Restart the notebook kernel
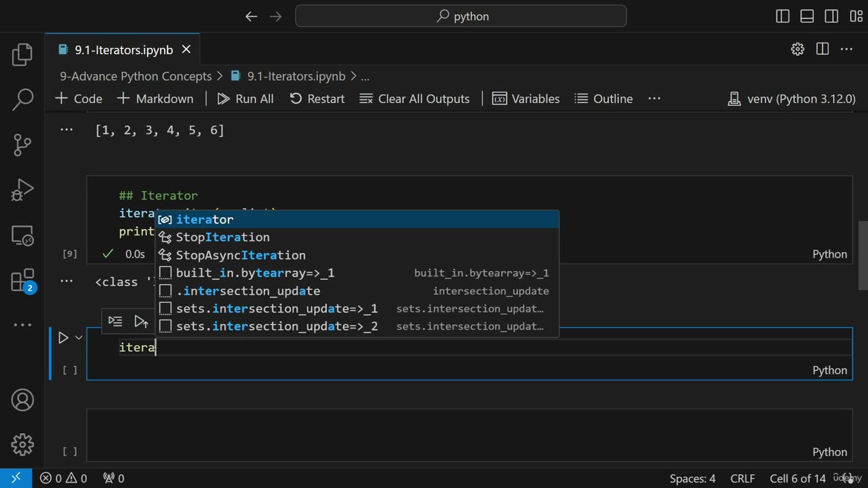This screenshot has width=868, height=488. click(x=317, y=98)
